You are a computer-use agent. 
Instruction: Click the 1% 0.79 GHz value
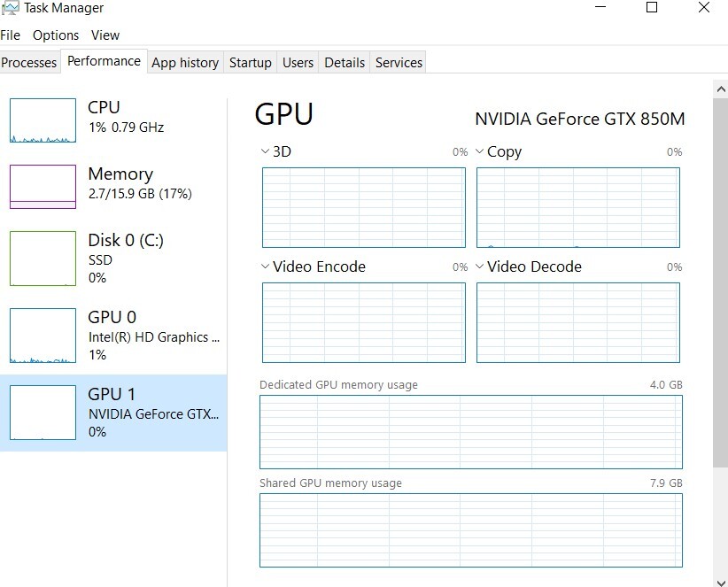[127, 127]
